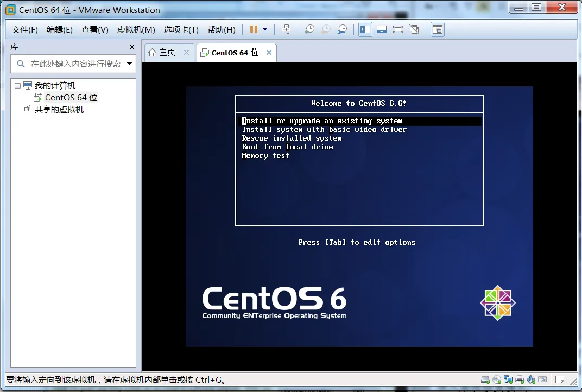Open the 编辑(E) menu
Image resolution: width=582 pixels, height=392 pixels.
pyautogui.click(x=59, y=30)
